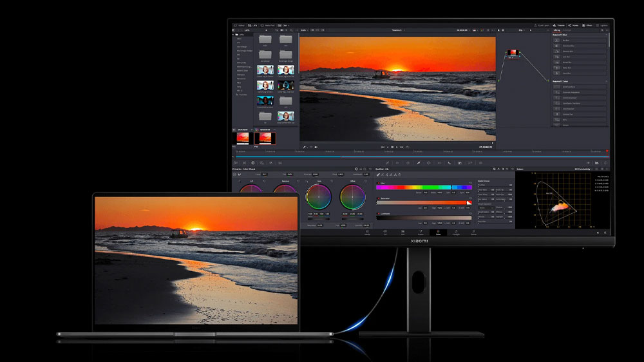Select the Contrast Pop effect

pos(580,114)
